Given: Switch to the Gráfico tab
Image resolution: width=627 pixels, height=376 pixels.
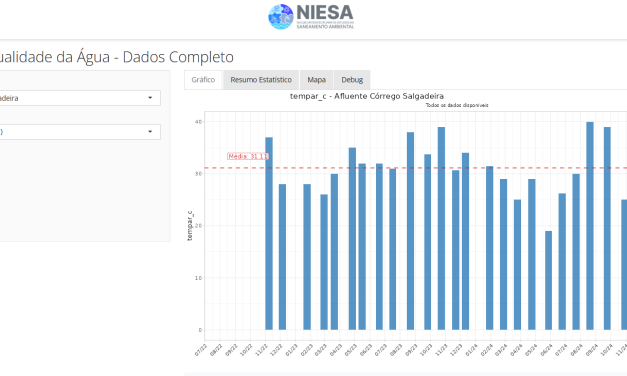Looking at the screenshot, I should click(203, 80).
